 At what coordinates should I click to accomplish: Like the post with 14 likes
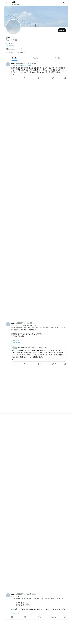pyautogui.click(x=39, y=78)
